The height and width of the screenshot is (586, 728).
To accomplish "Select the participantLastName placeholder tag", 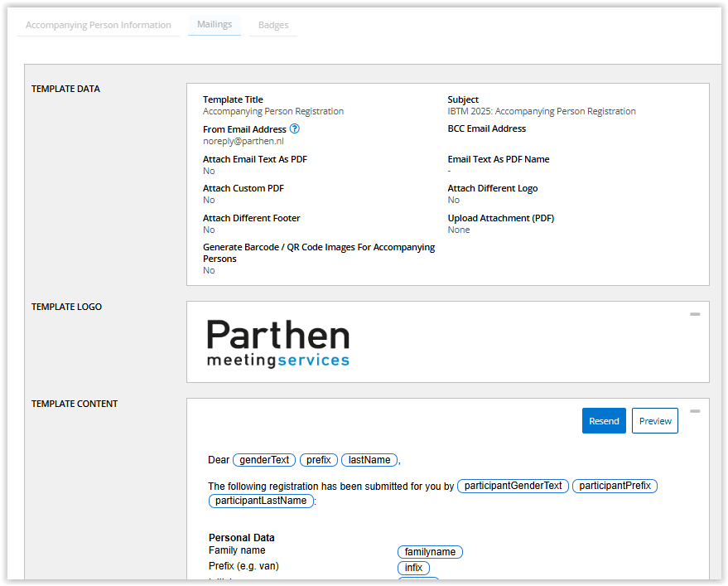I will point(261,501).
